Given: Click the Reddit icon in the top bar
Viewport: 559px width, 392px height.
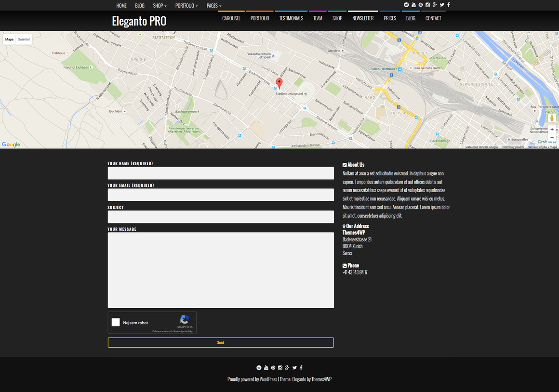Looking at the screenshot, I should pos(406,5).
